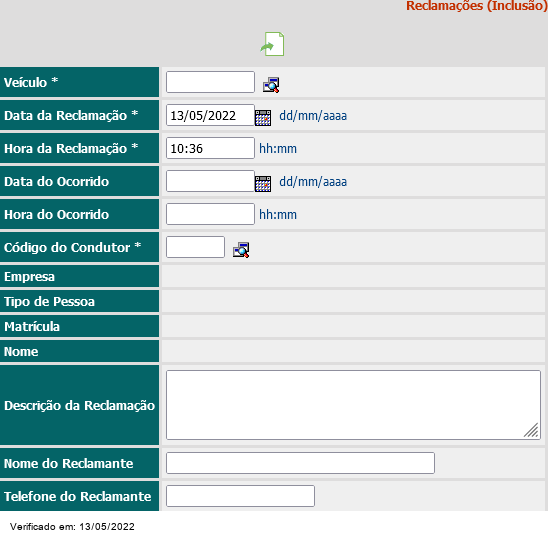Screen dimensions: 548x541
Task: Click the textarea resize handle corner
Action: tap(532, 431)
